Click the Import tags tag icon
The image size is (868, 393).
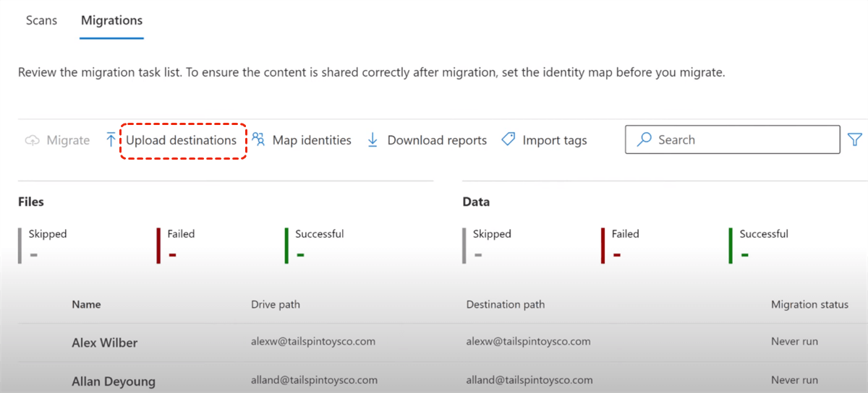[509, 139]
